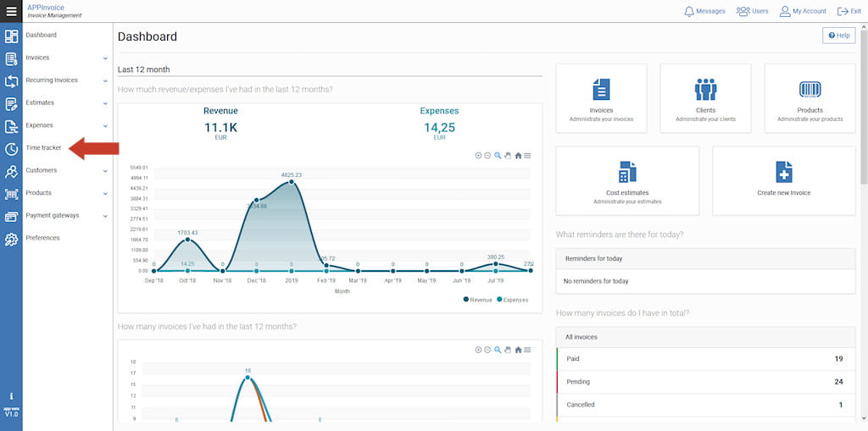Image resolution: width=868 pixels, height=431 pixels.
Task: Click the Help button
Action: pos(838,36)
